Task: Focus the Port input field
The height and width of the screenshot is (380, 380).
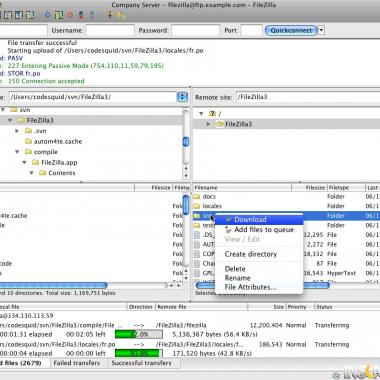Action: (251, 30)
